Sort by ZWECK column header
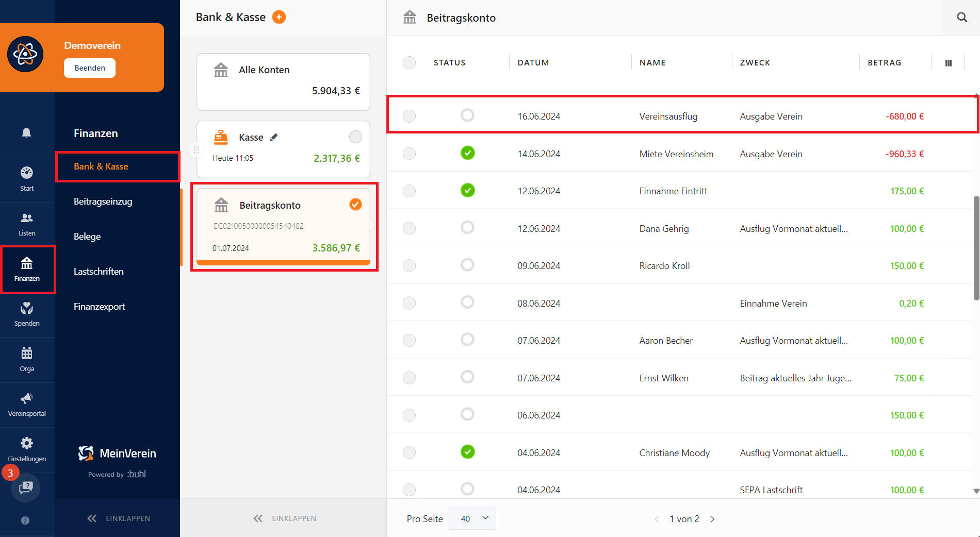The height and width of the screenshot is (537, 980). click(x=755, y=63)
